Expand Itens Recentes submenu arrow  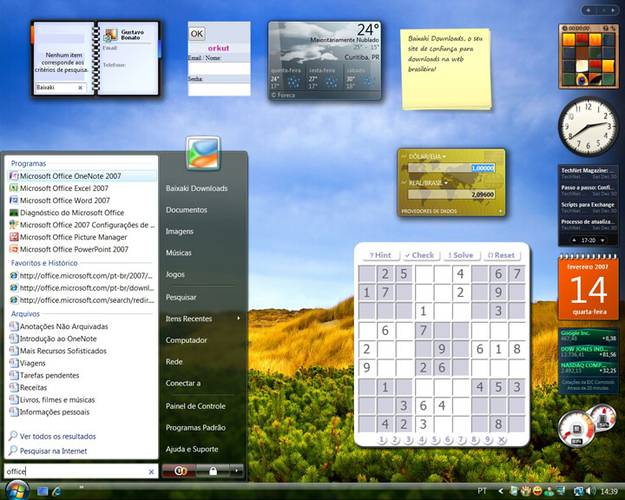coord(238,318)
